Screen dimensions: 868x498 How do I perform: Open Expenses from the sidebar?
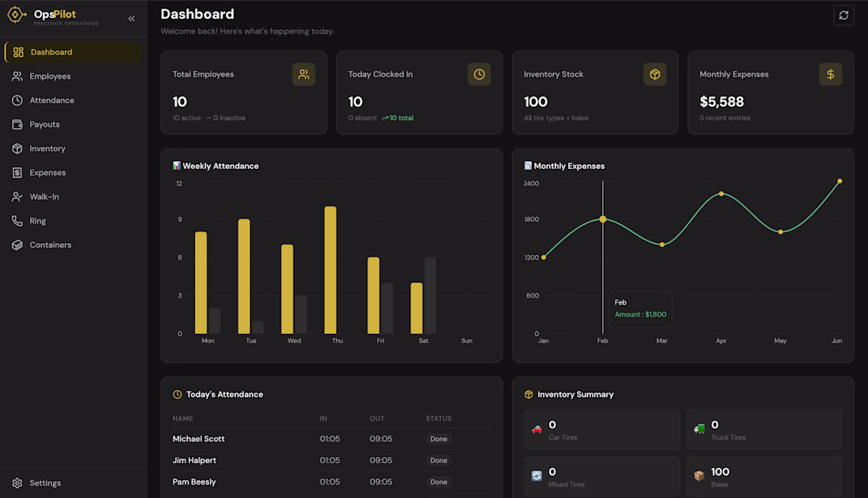click(x=73, y=173)
